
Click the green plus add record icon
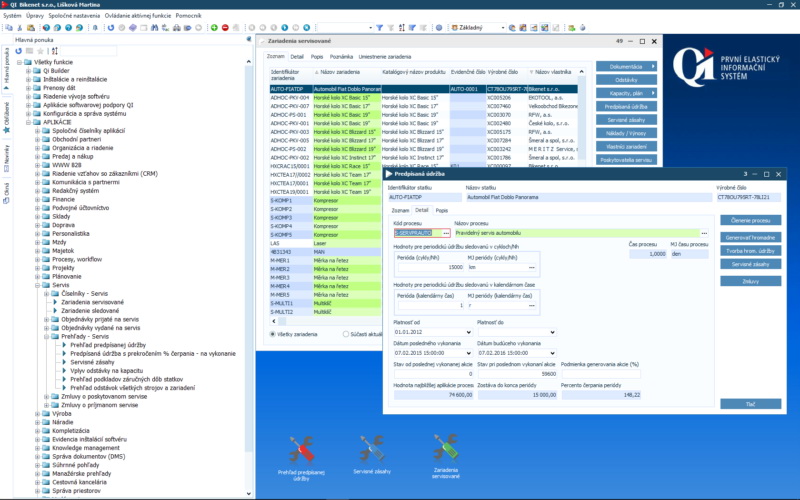(x=214, y=28)
